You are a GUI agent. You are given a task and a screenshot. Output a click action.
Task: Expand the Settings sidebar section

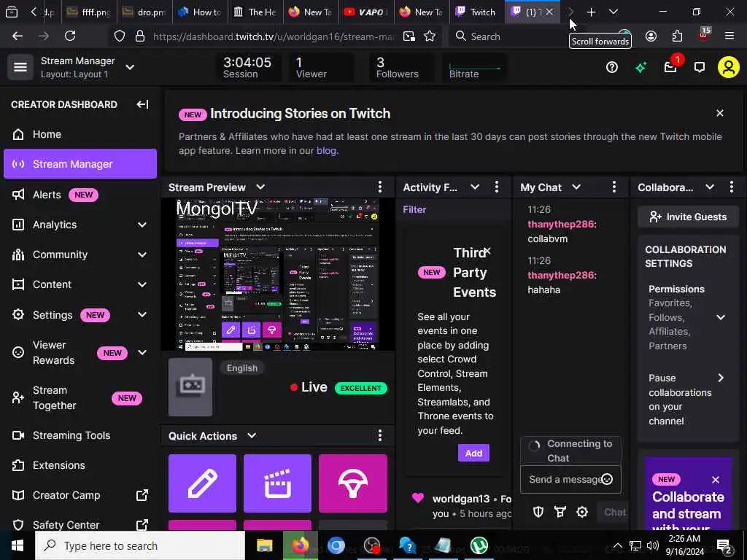[x=142, y=314]
